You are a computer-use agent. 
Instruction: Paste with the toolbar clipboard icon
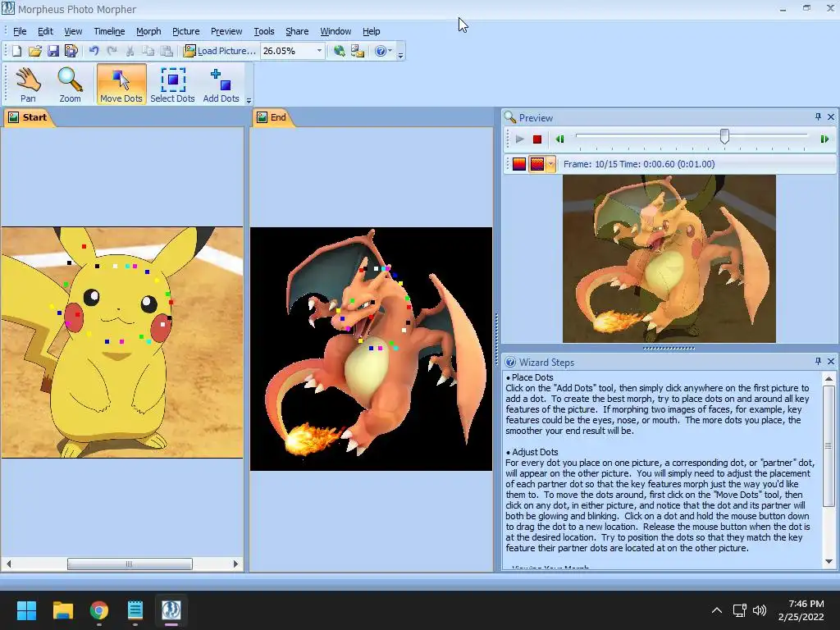point(167,51)
